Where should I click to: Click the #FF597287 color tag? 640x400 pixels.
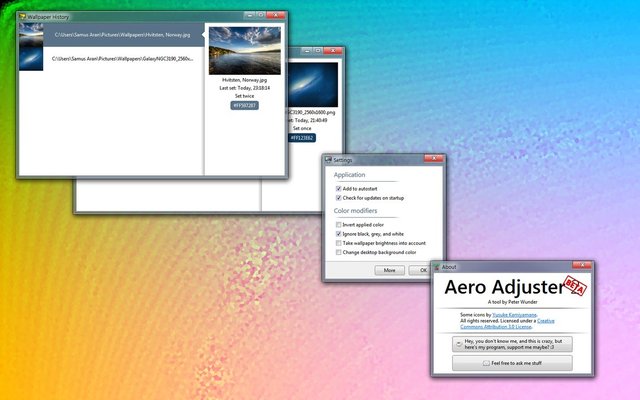pos(245,104)
